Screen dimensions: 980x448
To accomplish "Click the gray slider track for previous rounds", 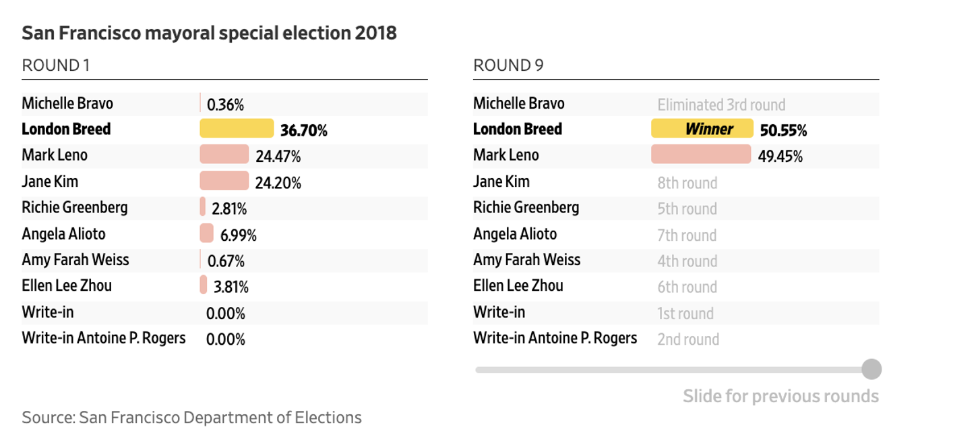I will click(667, 370).
